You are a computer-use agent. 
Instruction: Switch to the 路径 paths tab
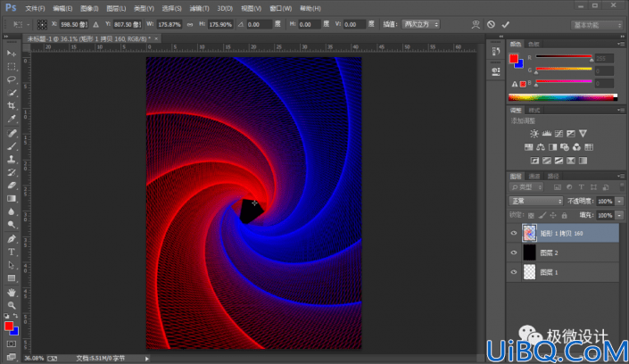click(553, 176)
